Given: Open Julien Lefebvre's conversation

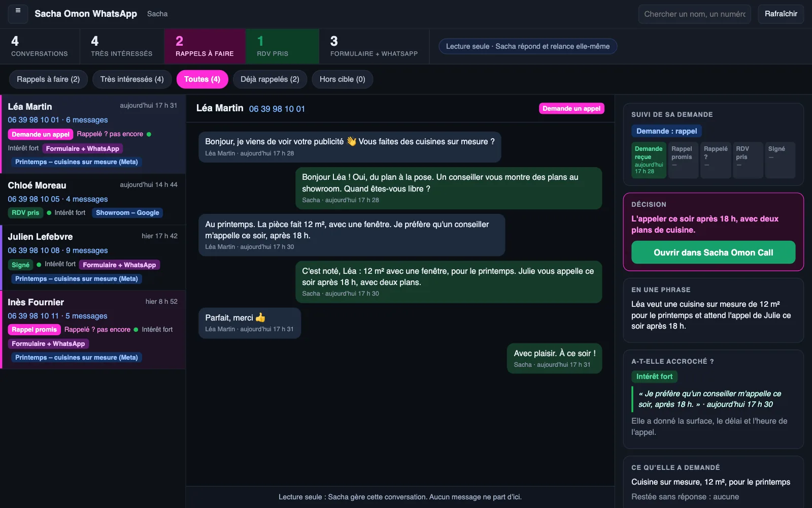Looking at the screenshot, I should 93,258.
